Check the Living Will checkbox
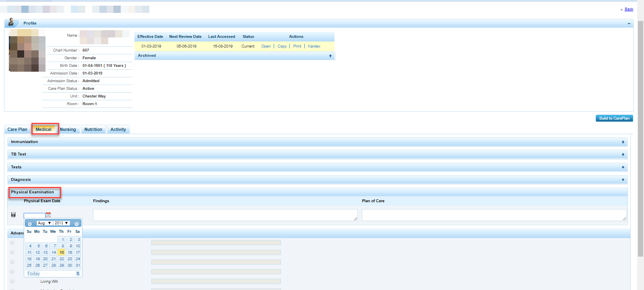 point(12,281)
